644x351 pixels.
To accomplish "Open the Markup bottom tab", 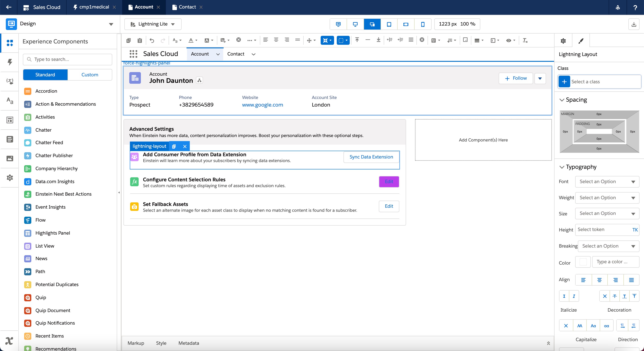I will point(136,343).
